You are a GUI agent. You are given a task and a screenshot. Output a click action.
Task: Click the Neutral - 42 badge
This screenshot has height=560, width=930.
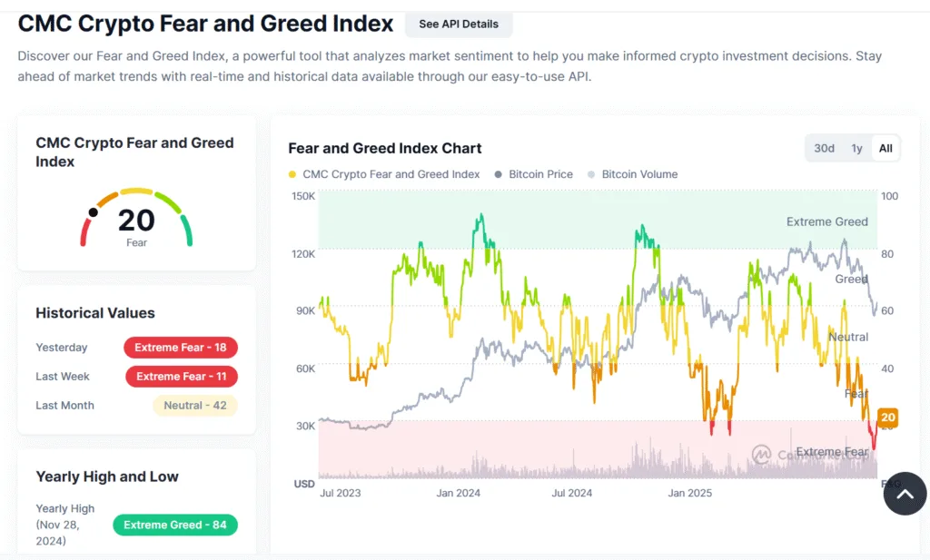[x=194, y=406]
